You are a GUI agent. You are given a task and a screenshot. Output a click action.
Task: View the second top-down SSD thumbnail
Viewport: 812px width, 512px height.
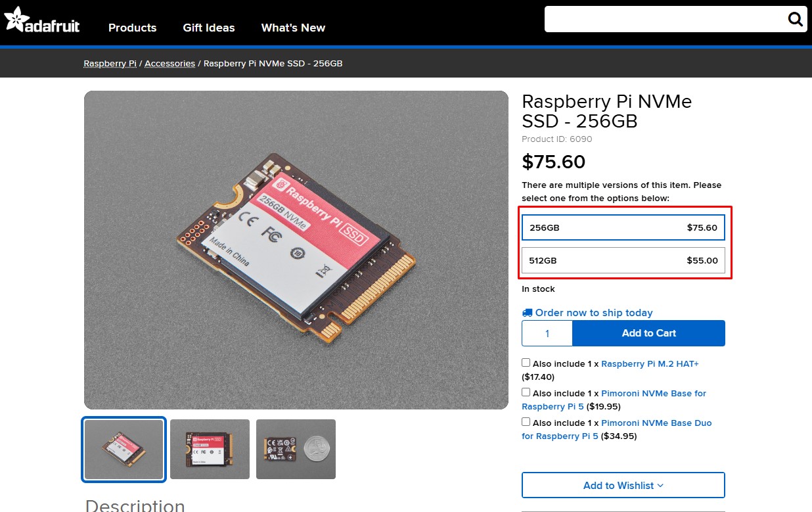tap(210, 450)
